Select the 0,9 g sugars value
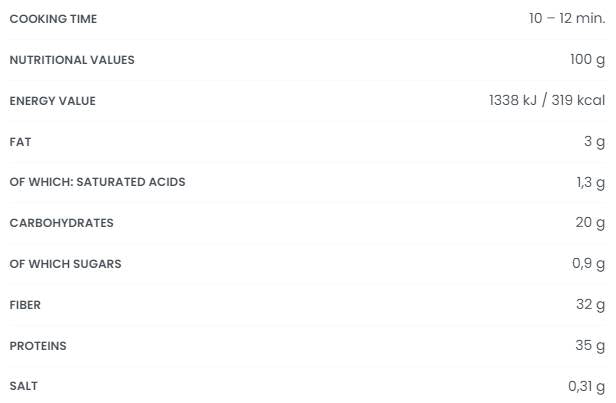 pos(589,264)
